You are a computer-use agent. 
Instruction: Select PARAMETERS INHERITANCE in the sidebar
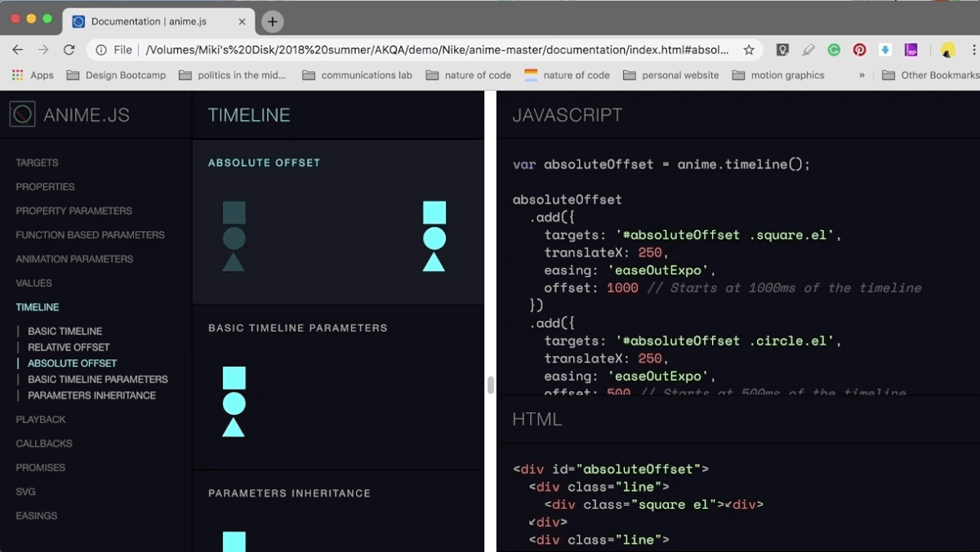(91, 395)
